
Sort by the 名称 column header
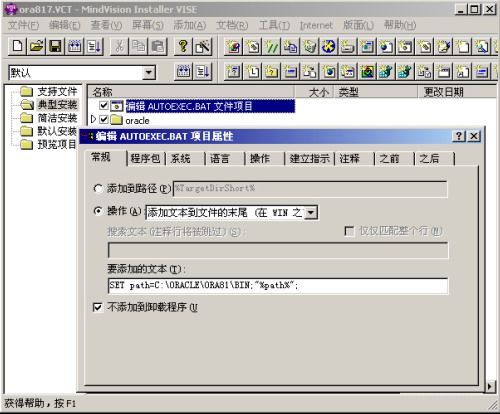pos(191,92)
